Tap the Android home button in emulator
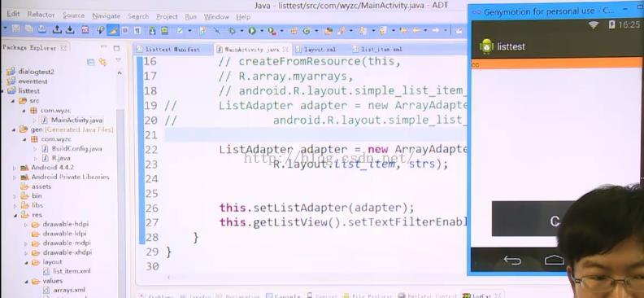644x298 pixels. [x=554, y=260]
